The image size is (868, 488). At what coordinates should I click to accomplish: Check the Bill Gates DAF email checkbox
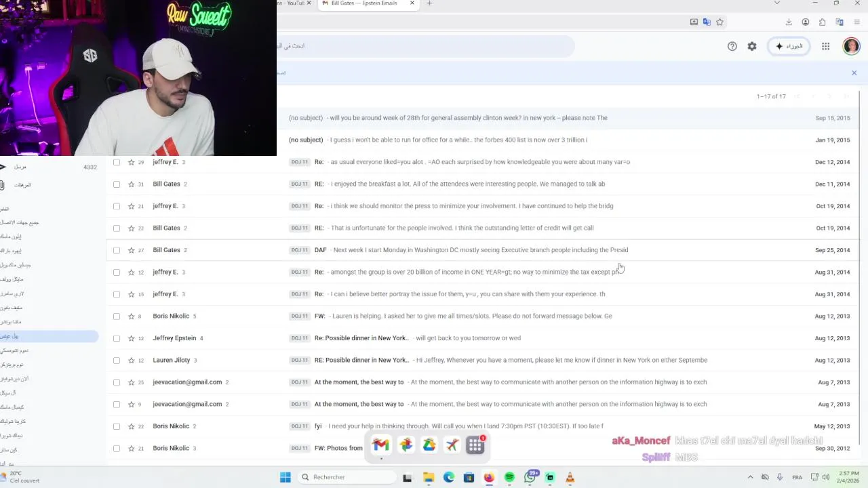coord(117,250)
